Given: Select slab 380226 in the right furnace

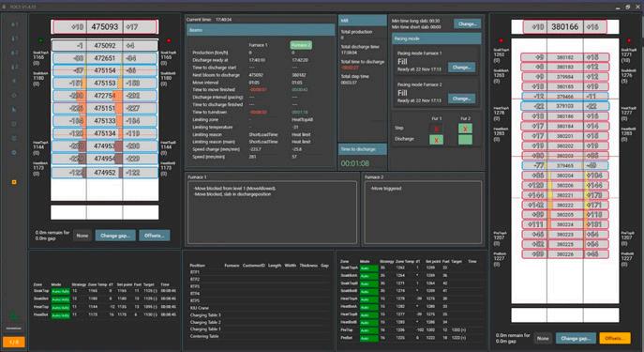Looking at the screenshot, I should [x=565, y=254].
